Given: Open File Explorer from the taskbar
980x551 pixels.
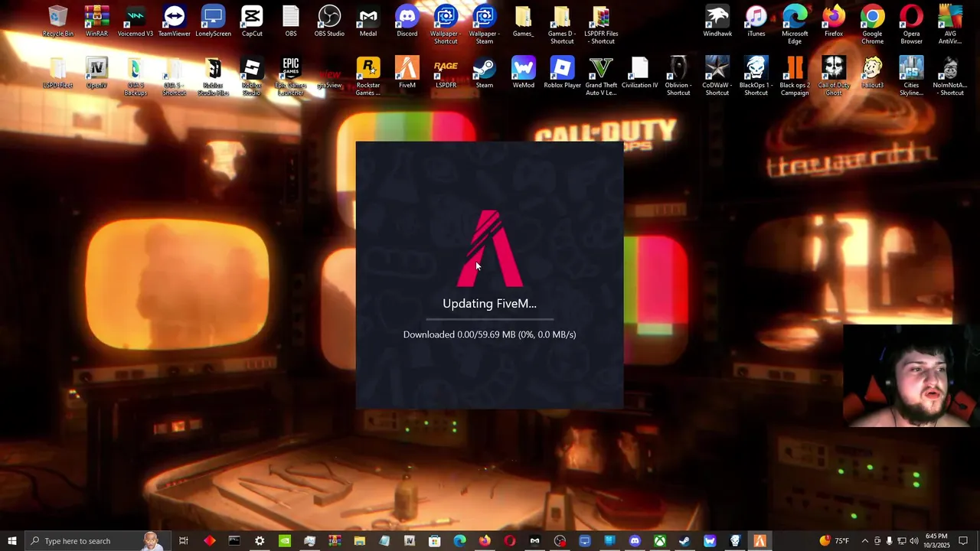Looking at the screenshot, I should (x=360, y=541).
